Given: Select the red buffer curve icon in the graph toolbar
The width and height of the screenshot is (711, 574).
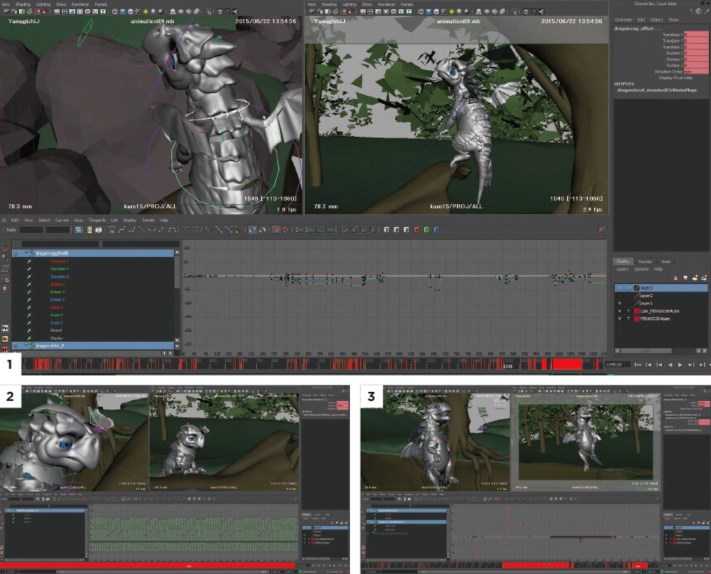Looking at the screenshot, I should pos(276,230).
